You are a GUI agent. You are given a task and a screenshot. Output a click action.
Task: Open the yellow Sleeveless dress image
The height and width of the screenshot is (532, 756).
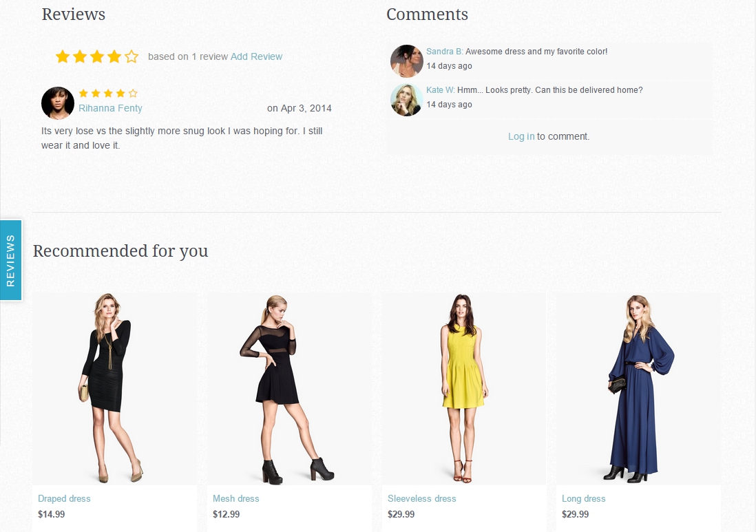tap(464, 388)
